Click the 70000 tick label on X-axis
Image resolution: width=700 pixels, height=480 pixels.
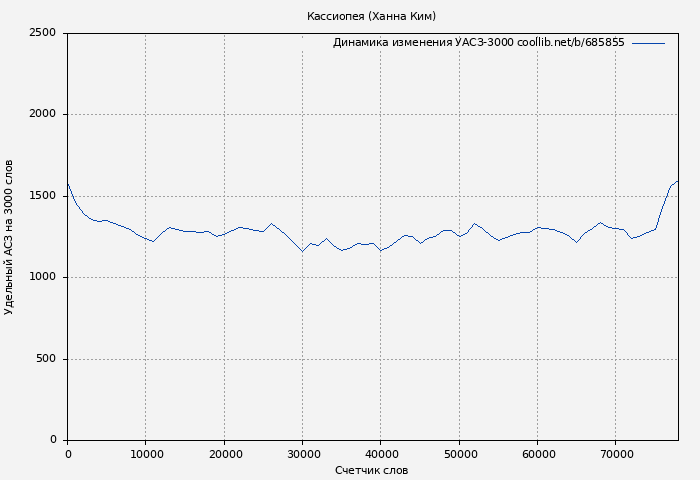click(x=616, y=455)
